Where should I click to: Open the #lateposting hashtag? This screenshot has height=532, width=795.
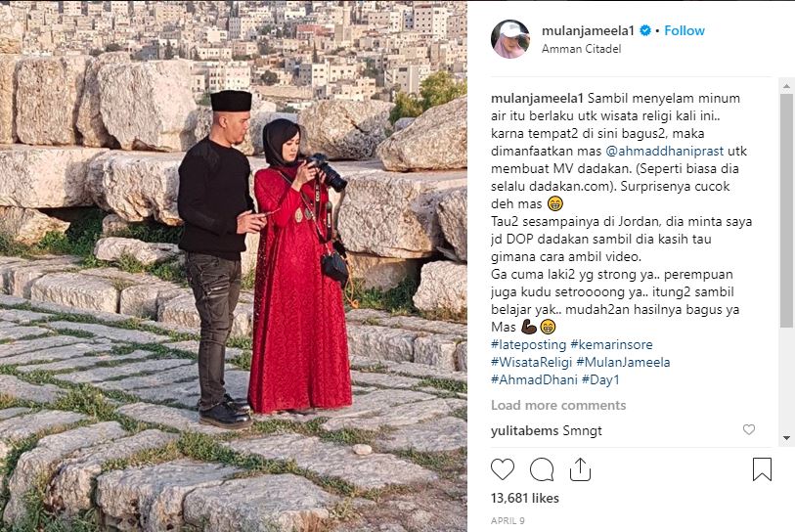tap(528, 345)
